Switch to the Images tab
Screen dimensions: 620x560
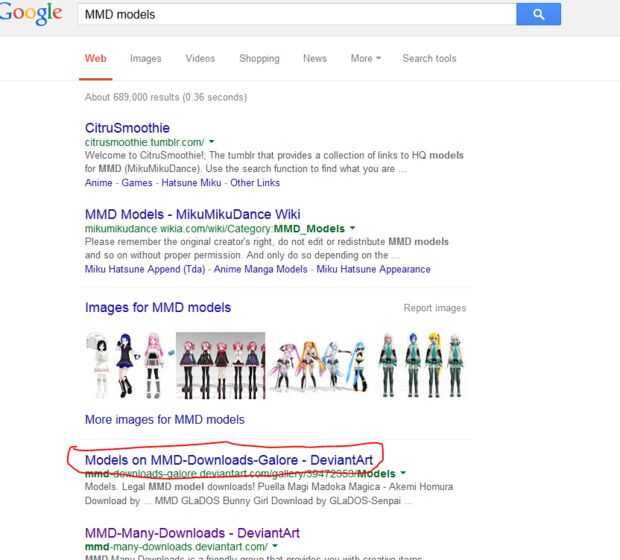coord(146,59)
